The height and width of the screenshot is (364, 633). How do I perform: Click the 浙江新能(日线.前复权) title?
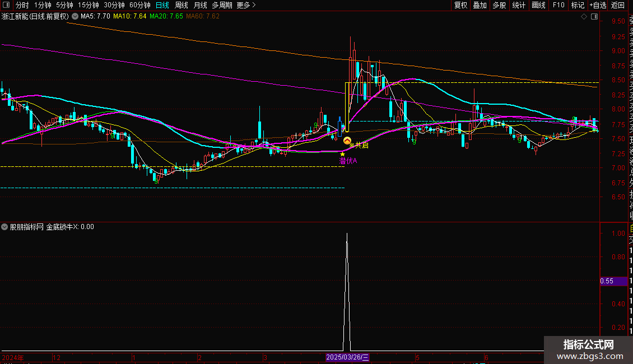click(35, 16)
